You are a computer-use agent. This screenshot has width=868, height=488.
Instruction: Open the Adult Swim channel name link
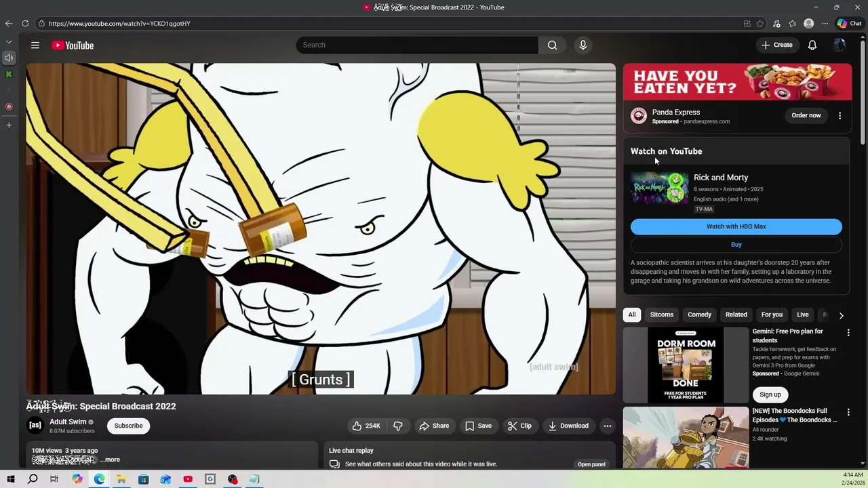[68, 422]
